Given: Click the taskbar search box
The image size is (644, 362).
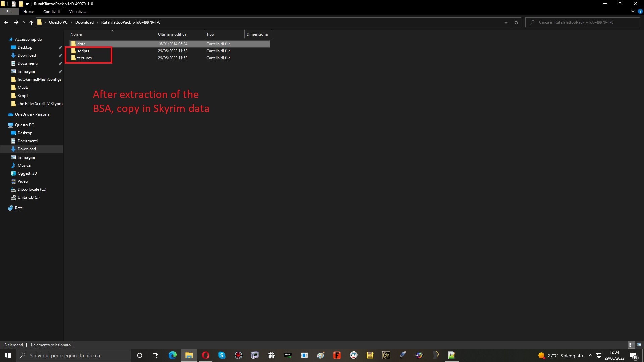Looking at the screenshot, I should point(74,355).
